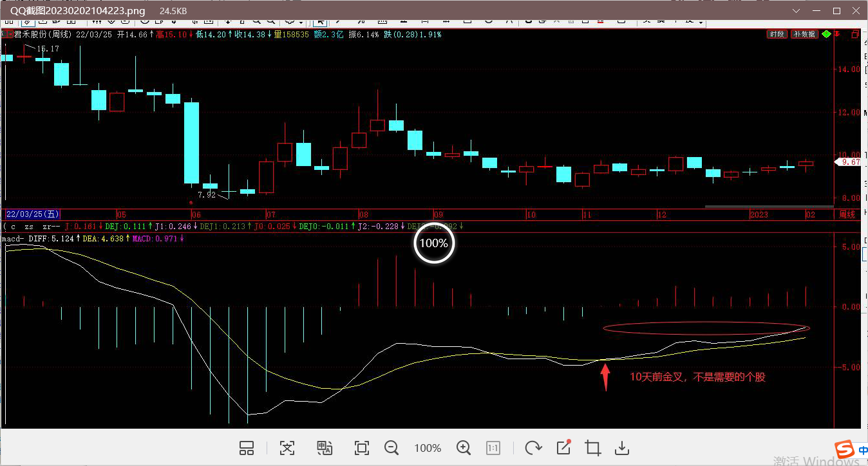Click the 22/03/25(五) date box
The width and height of the screenshot is (868, 466).
coord(32,214)
